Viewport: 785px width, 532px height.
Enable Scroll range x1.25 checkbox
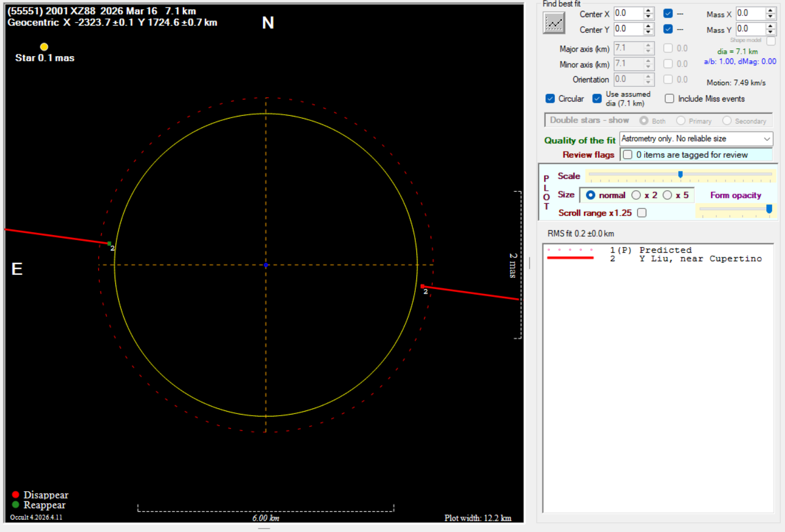pyautogui.click(x=642, y=213)
